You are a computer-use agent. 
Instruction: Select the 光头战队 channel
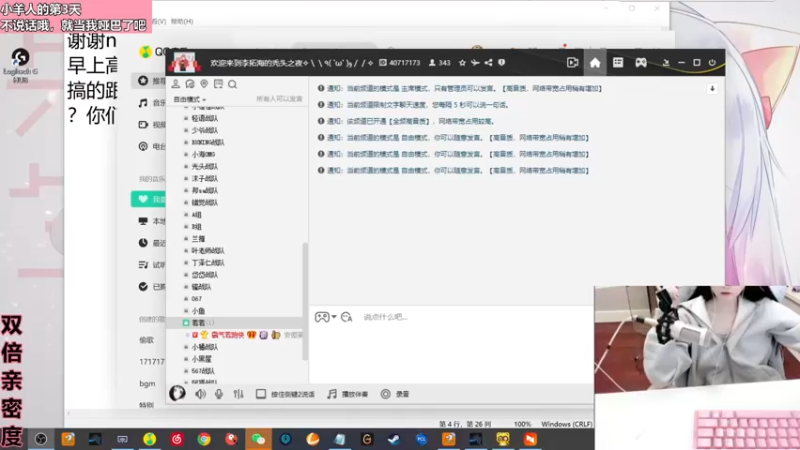coord(205,166)
